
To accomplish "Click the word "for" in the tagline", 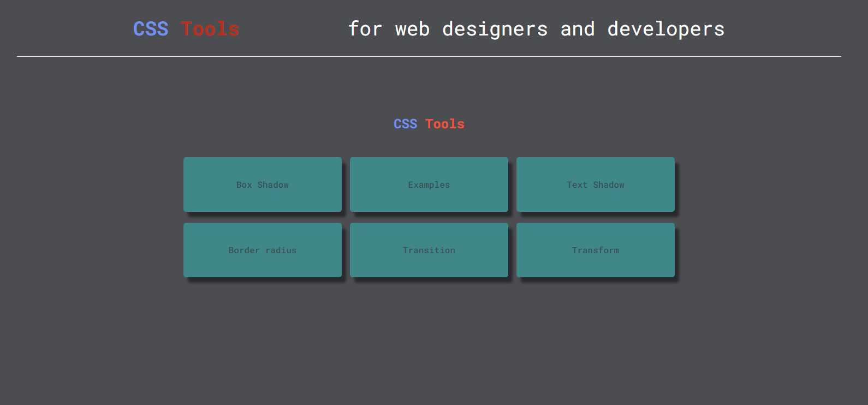I will [x=365, y=29].
